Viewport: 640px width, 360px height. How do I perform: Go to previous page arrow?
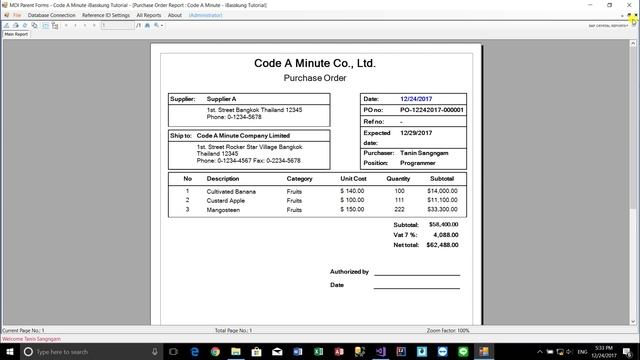click(x=76, y=25)
